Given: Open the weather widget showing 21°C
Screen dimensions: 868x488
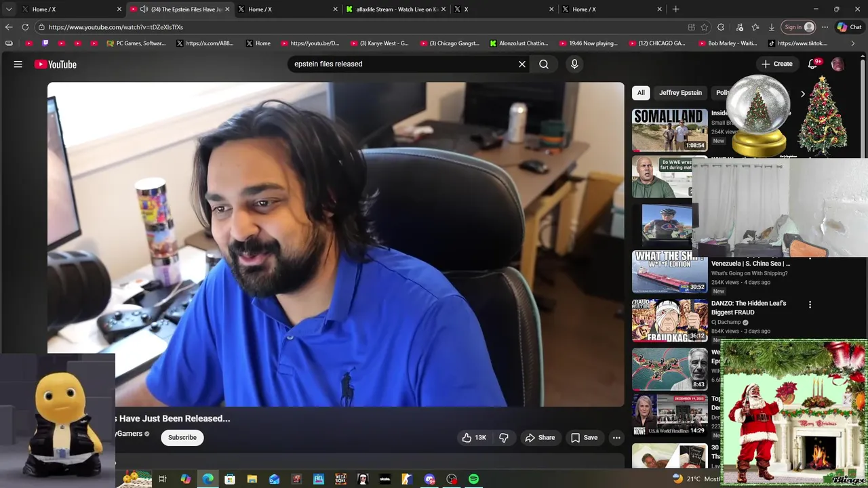Looking at the screenshot, I should pos(696,479).
